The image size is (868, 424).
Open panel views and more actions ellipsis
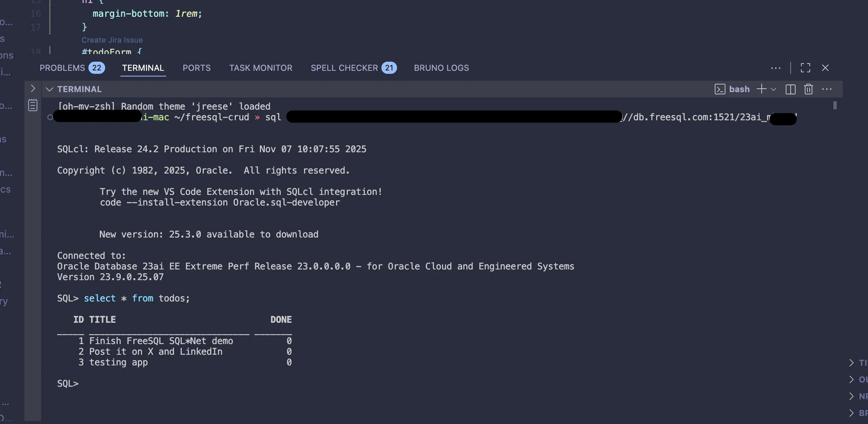click(x=775, y=68)
